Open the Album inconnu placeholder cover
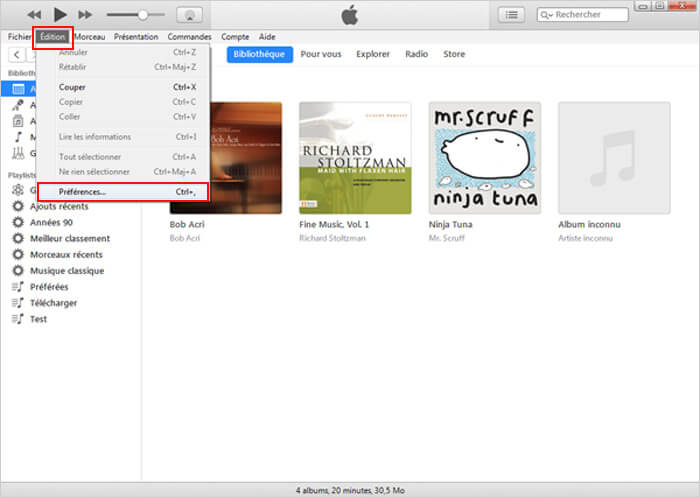 pos(614,158)
